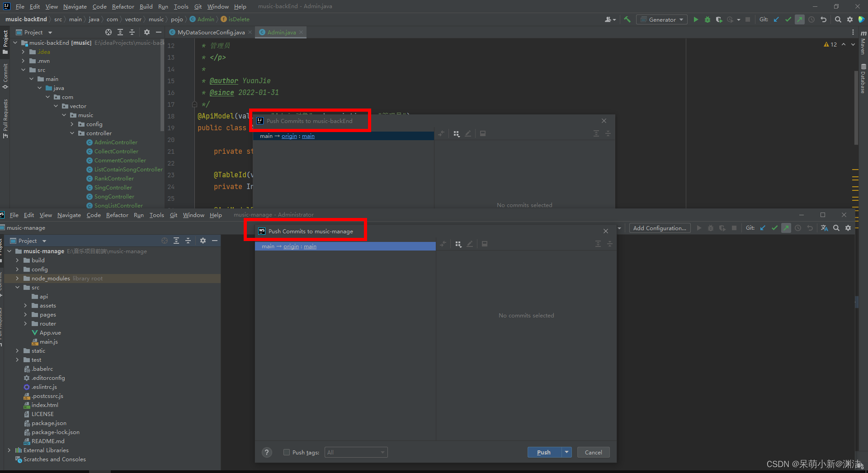Open Refactor menu in IntelliJ window

123,6
